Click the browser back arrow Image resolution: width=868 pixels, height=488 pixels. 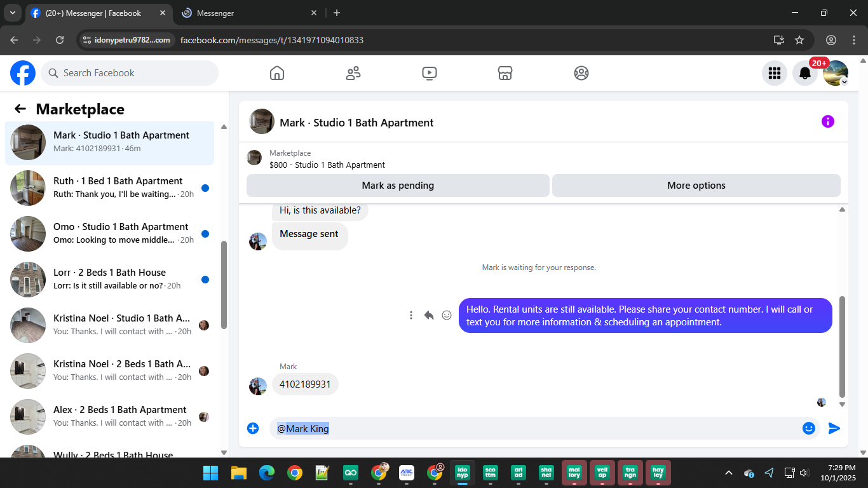click(14, 40)
